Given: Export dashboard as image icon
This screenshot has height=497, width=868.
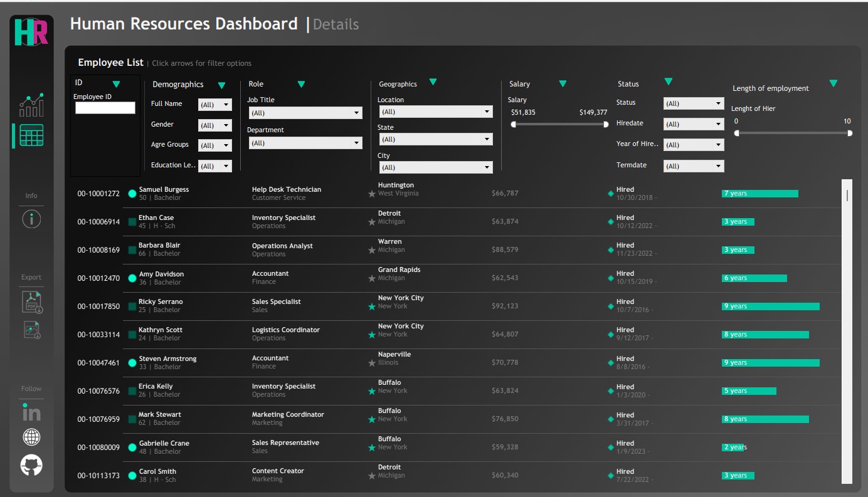Looking at the screenshot, I should (32, 330).
